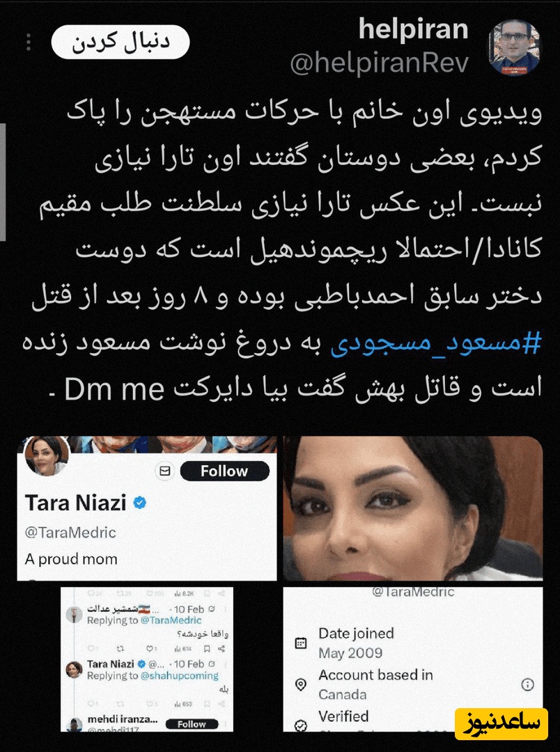Click the location pin icon next to Canada
This screenshot has height=752, width=560.
pos(301,684)
